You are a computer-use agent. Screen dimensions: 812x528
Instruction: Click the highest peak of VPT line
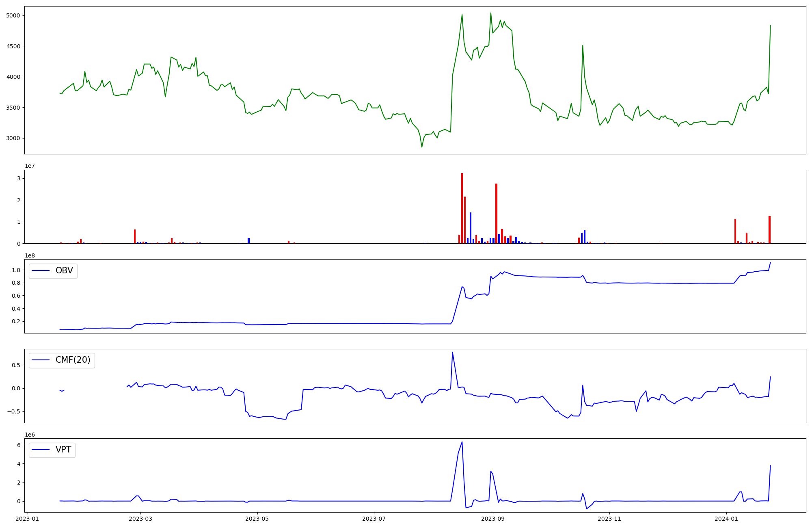[462, 442]
